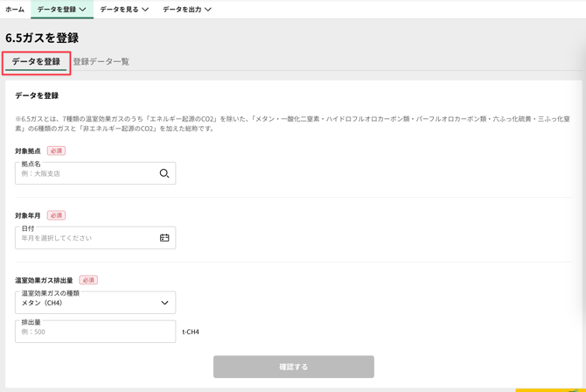Click the yellow widget at bottom-right corner
This screenshot has height=392, width=586.
pos(550,389)
